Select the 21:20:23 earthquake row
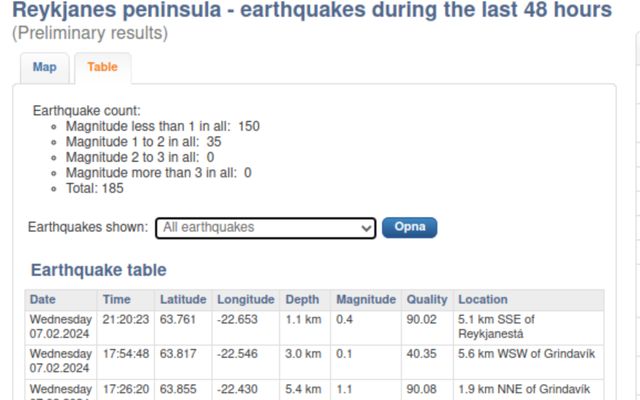The image size is (640, 400). point(314,327)
